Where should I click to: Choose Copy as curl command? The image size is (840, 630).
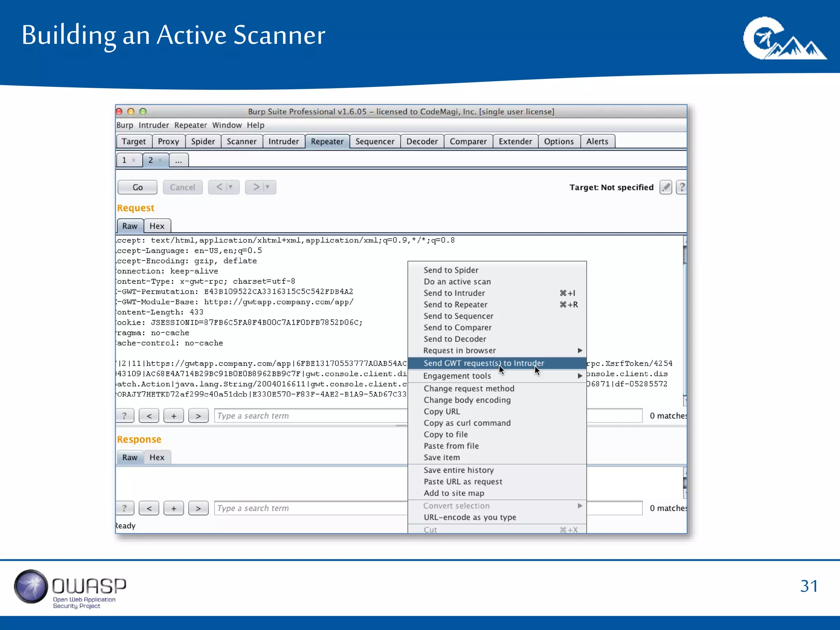(x=497, y=423)
